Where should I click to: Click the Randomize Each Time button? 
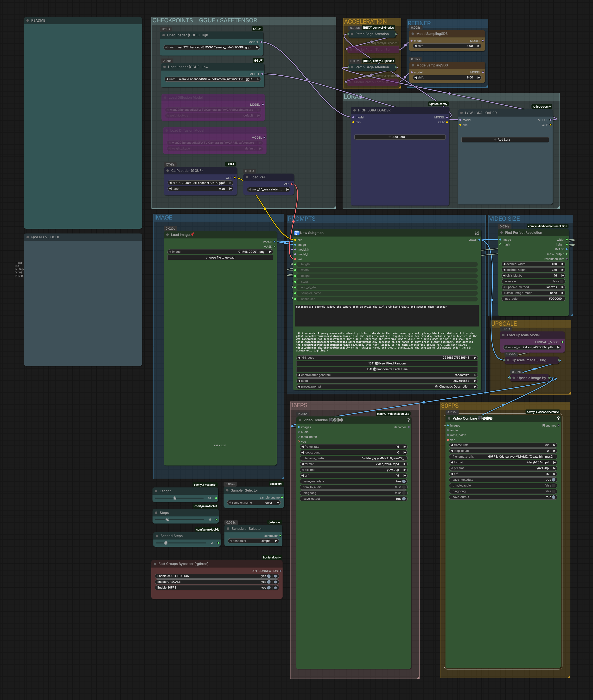[x=387, y=369]
